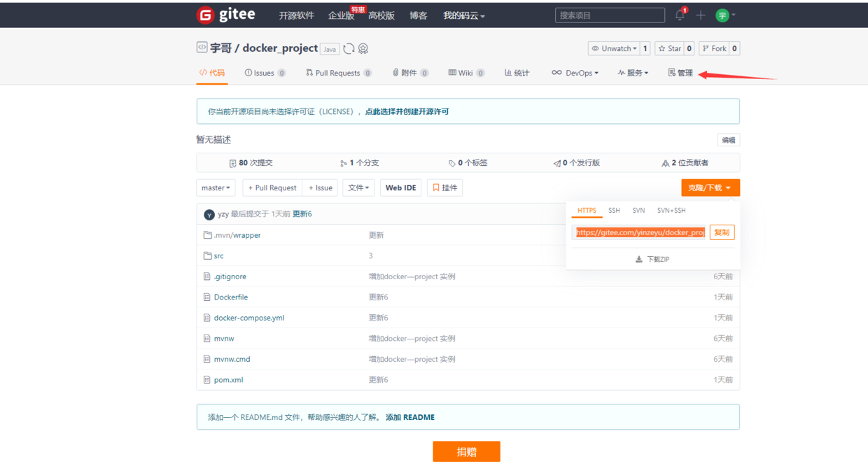The image size is (868, 464).
Task: Select the HTTPS clone tab
Action: pyautogui.click(x=587, y=210)
